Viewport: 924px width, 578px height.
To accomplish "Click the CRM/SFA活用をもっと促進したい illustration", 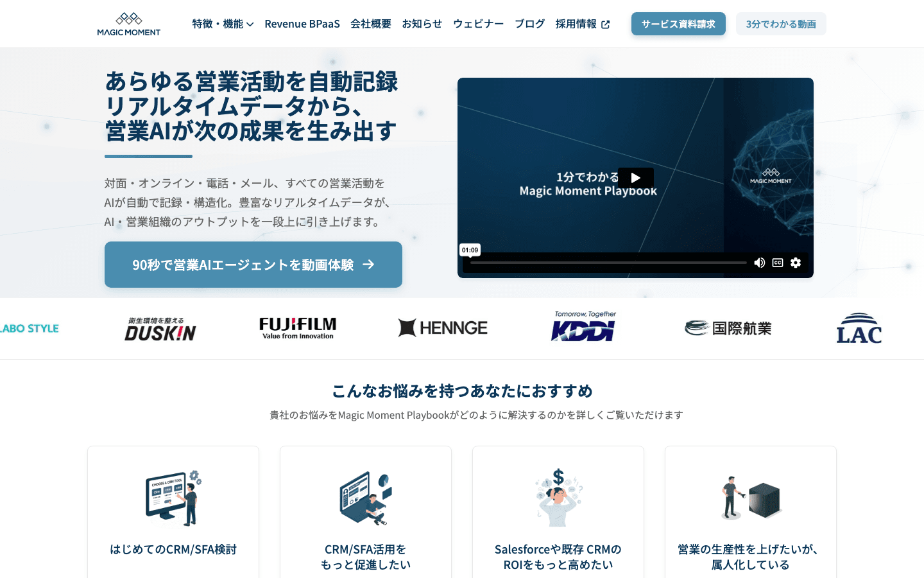I will pyautogui.click(x=366, y=498).
